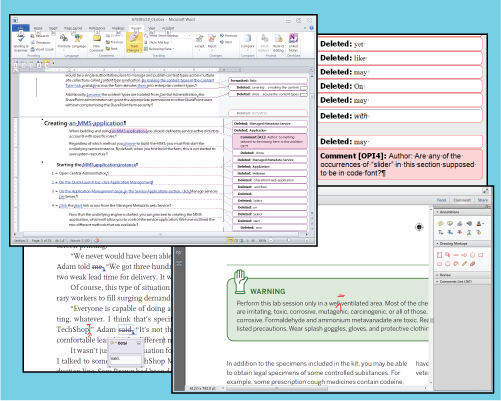This screenshot has width=501, height=401.
Task: Switch to References ribbon tab
Action: tap(97, 28)
